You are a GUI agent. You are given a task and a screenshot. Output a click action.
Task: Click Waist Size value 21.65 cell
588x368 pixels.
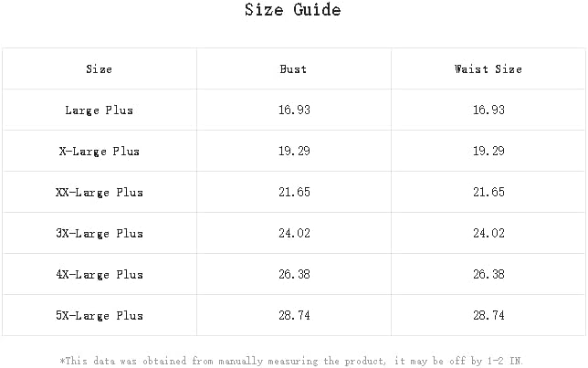(x=488, y=193)
